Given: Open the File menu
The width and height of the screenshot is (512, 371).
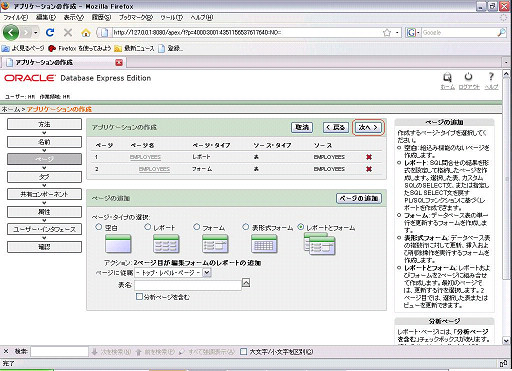Looking at the screenshot, I should click(x=16, y=17).
